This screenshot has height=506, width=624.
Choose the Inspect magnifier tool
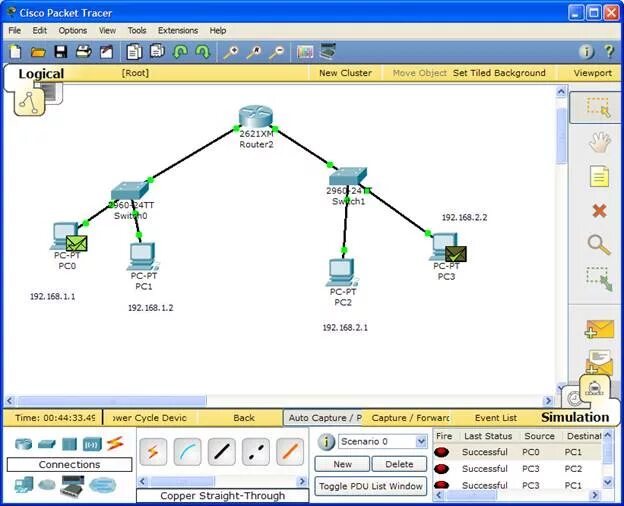pos(599,244)
